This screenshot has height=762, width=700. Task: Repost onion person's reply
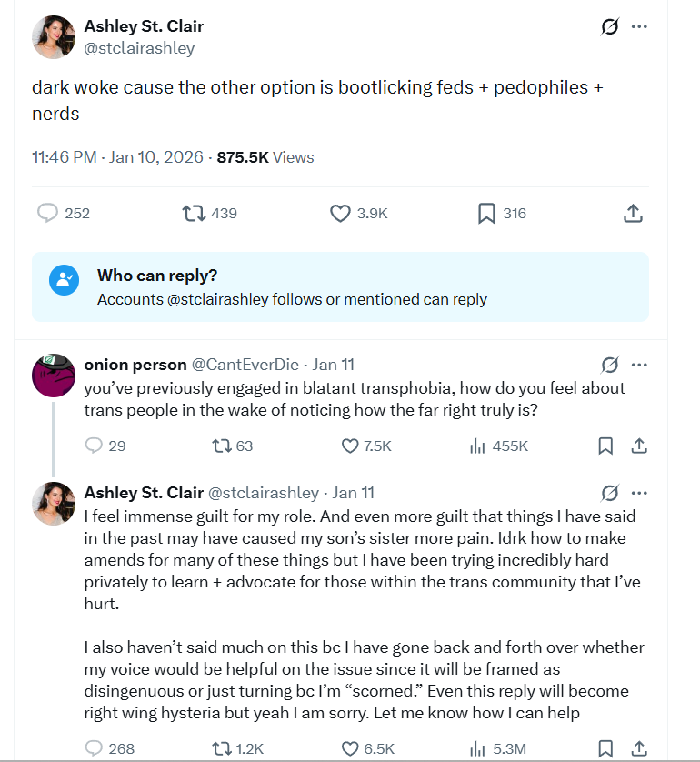(221, 446)
